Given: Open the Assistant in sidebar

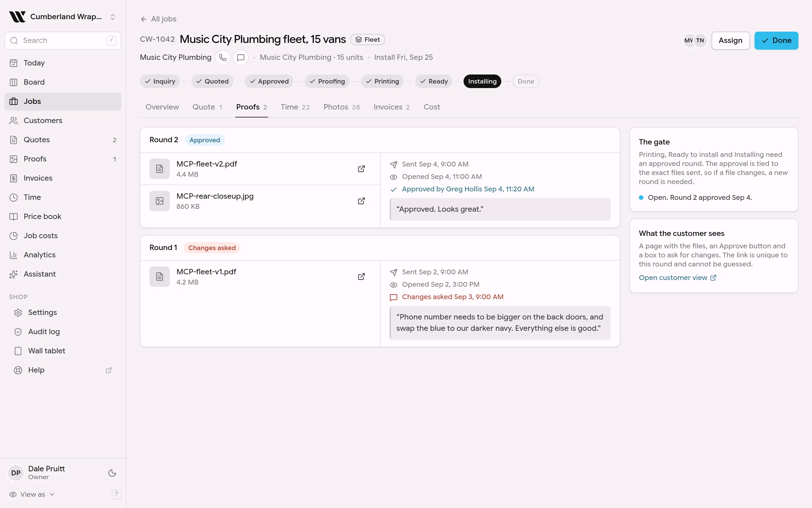Looking at the screenshot, I should click(63, 274).
